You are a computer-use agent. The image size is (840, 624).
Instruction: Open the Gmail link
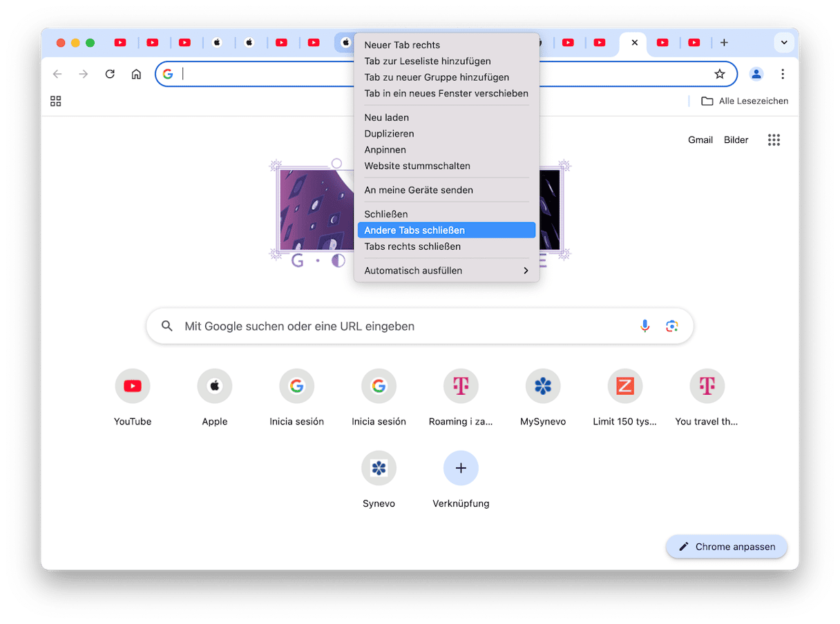tap(700, 139)
